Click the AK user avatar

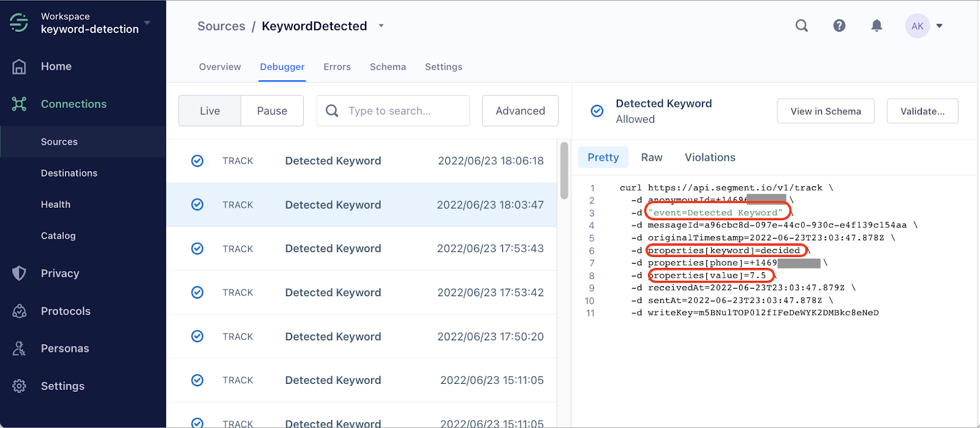coord(917,26)
